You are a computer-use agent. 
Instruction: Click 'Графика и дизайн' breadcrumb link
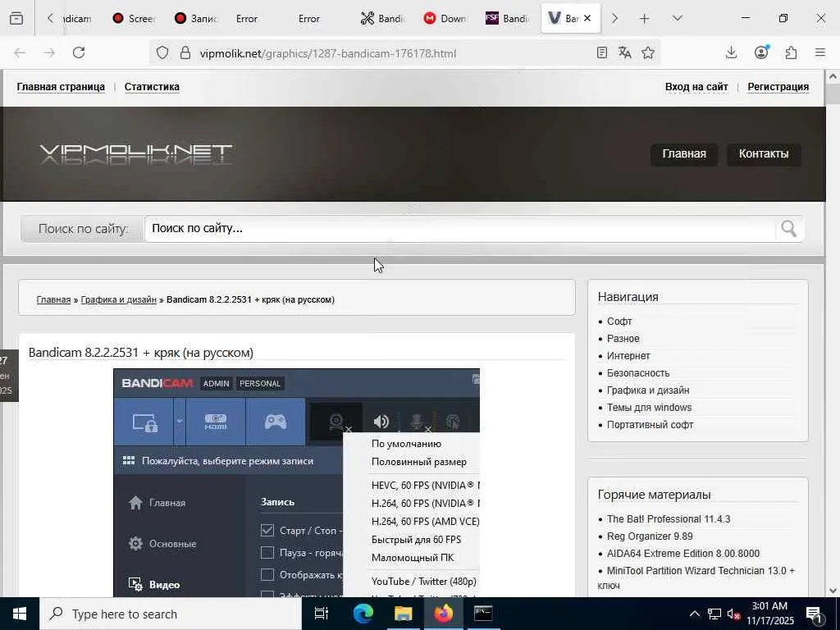(118, 300)
